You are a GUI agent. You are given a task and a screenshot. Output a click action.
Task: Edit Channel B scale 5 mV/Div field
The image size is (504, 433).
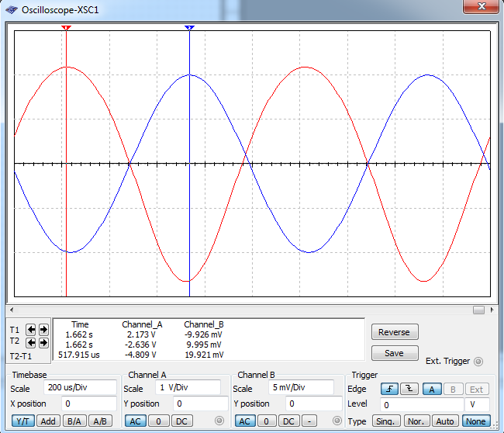[301, 387]
